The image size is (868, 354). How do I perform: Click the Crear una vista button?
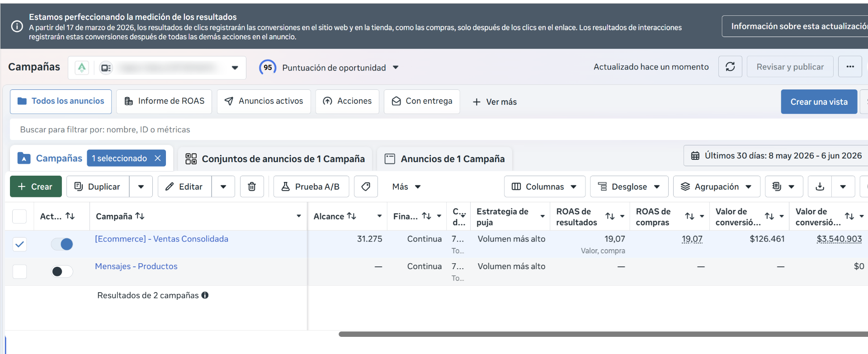tap(819, 102)
